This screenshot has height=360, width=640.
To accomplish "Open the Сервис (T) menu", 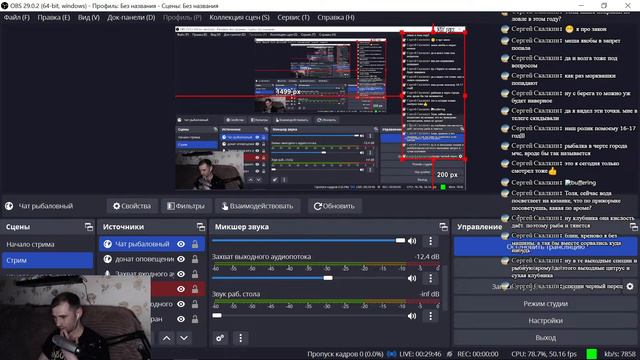I will point(293,18).
